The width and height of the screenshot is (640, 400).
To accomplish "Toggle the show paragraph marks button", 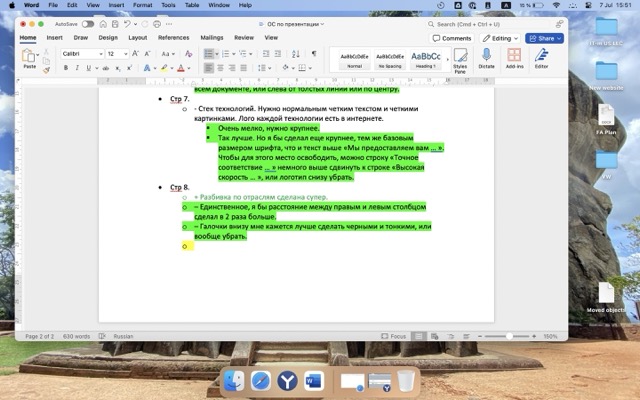I will pos(313,53).
